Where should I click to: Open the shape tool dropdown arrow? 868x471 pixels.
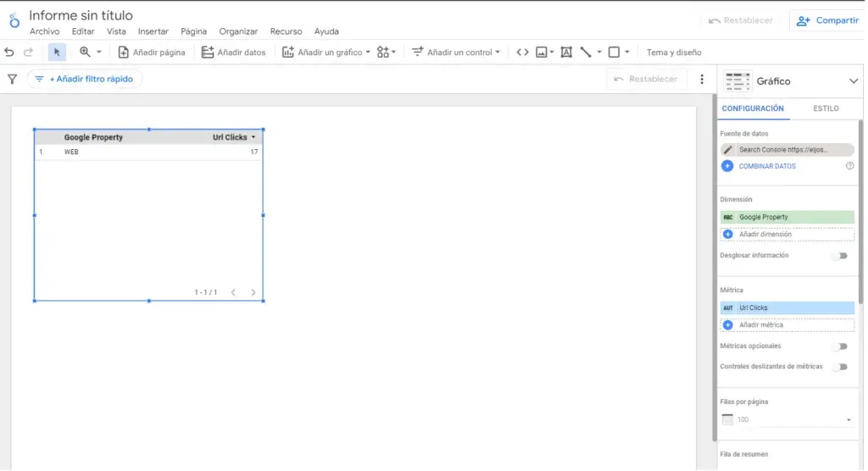tap(627, 52)
